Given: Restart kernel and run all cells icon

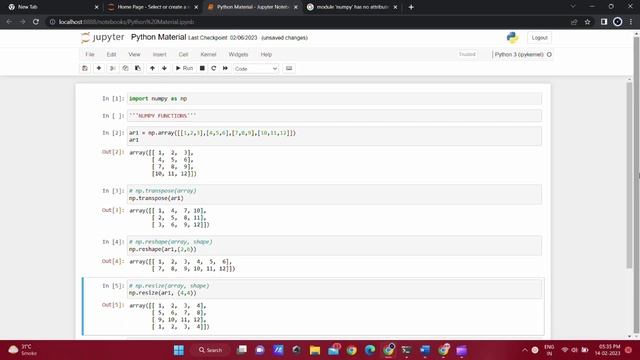Looking at the screenshot, I should pyautogui.click(x=225, y=68).
